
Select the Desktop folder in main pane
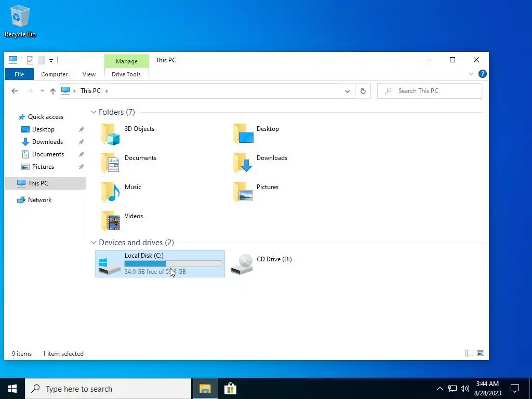[256, 134]
